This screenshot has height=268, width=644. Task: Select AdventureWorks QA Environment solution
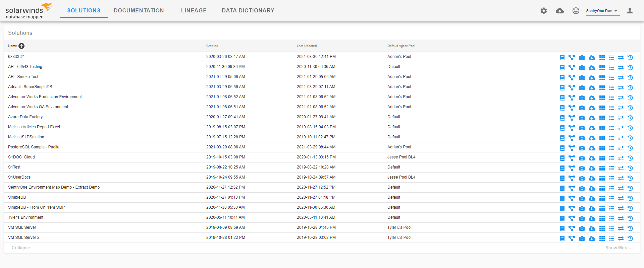pos(38,107)
